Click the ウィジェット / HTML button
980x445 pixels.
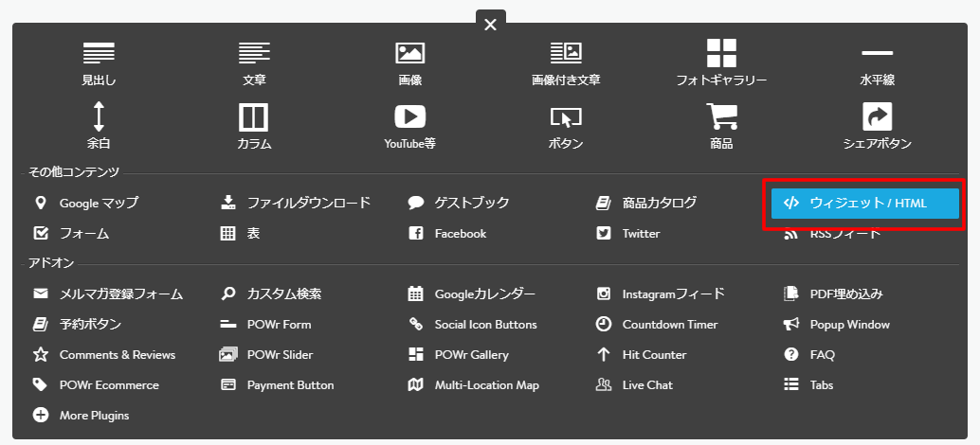coord(865,204)
